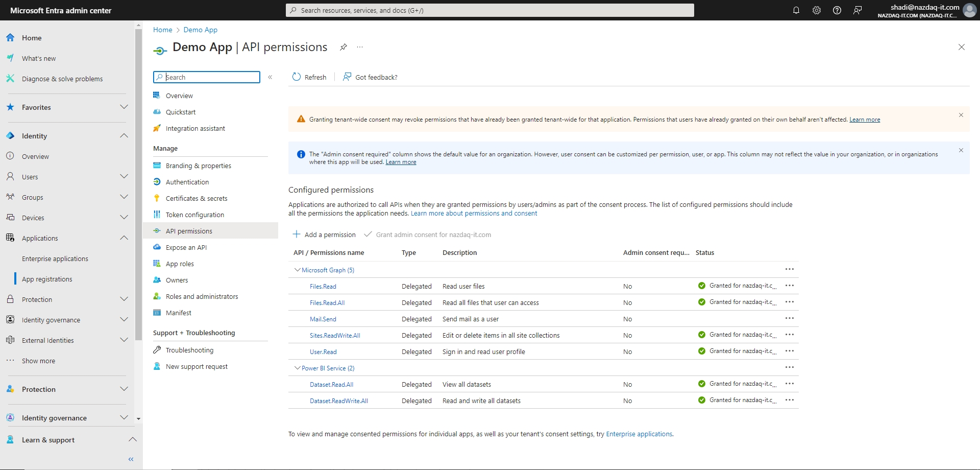
Task: Click the Enterprise applications link at bottom
Action: pos(639,434)
